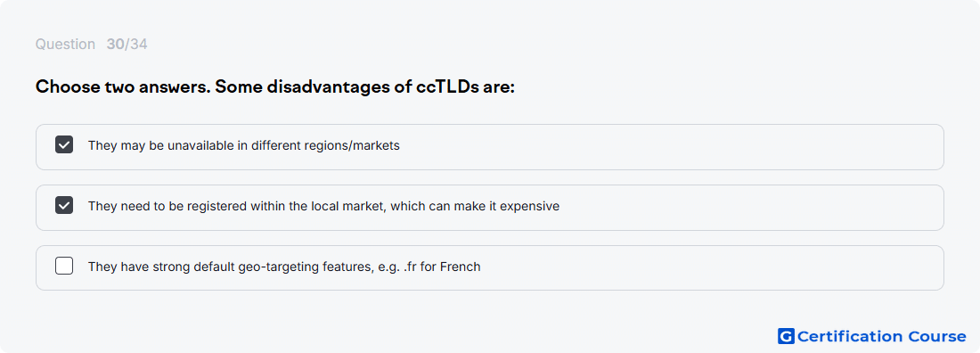Select answer text 'They may be unavailable in different regions/markets'

(244, 145)
